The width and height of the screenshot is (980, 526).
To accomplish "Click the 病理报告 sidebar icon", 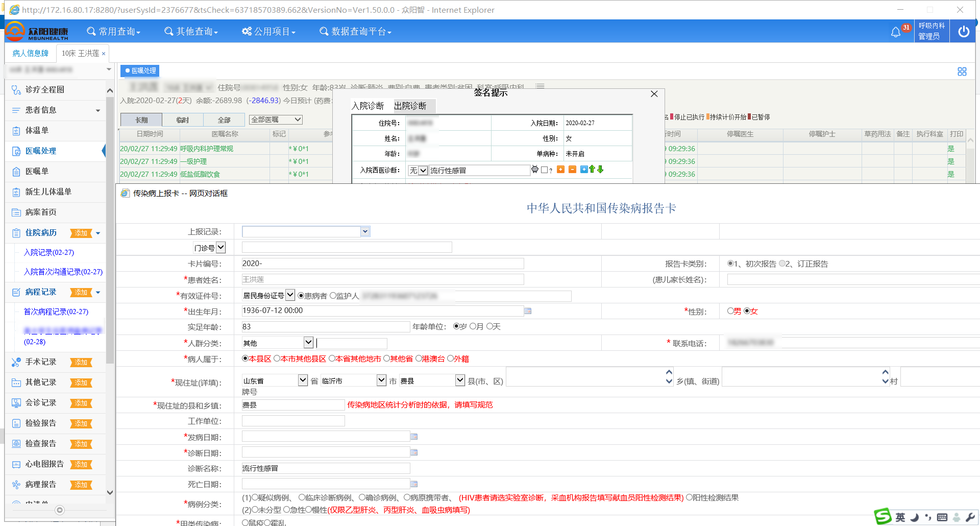I will point(16,485).
